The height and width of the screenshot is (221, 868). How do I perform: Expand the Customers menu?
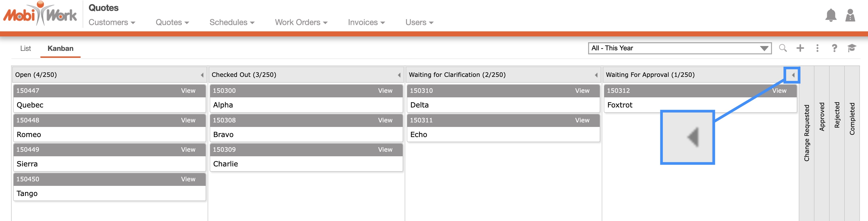[112, 22]
